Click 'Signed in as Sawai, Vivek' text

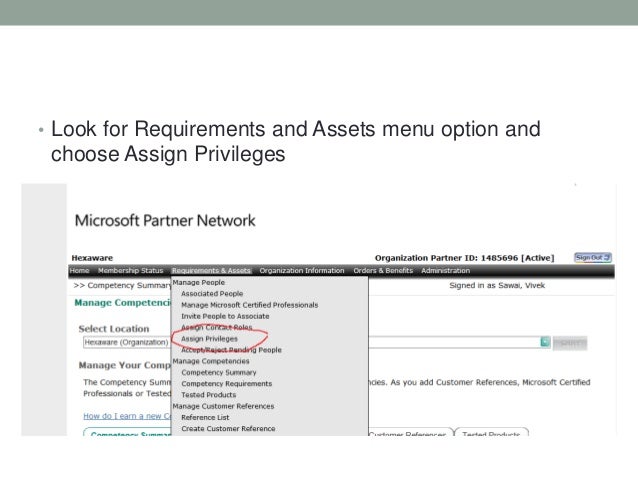497,285
